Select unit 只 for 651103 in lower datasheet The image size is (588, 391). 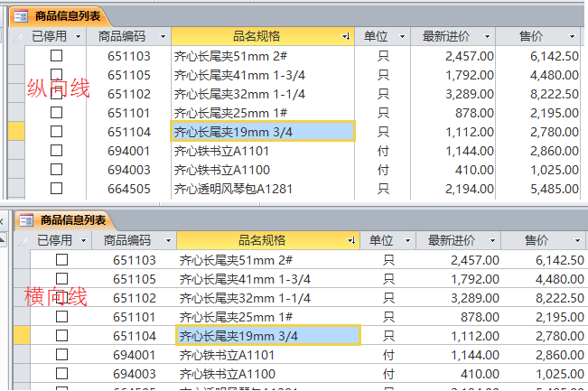(388, 260)
